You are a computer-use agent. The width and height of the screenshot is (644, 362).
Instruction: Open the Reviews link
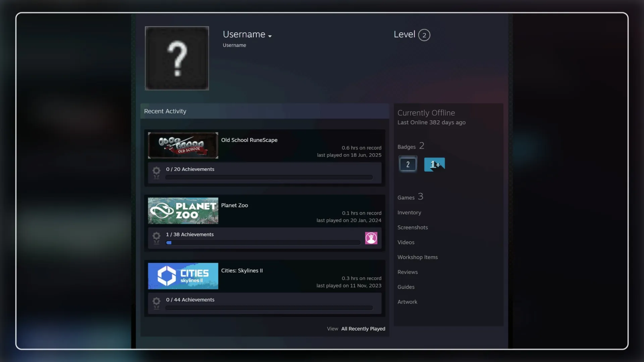408,272
